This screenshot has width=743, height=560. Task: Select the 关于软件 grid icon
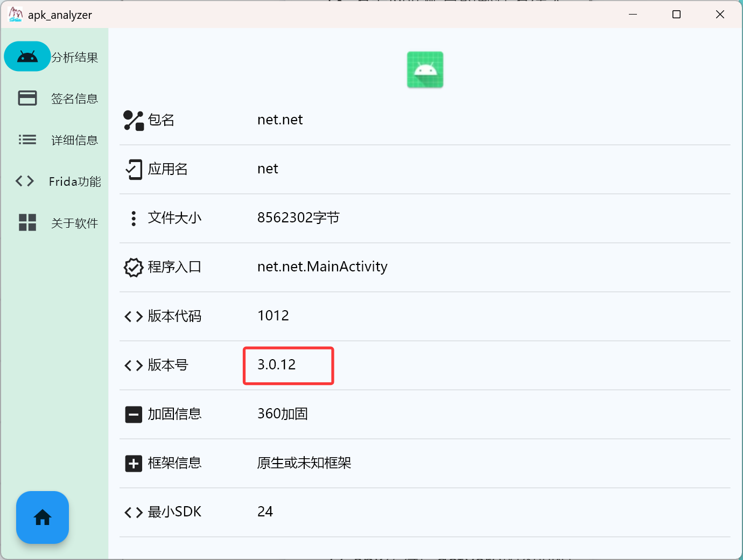[x=27, y=222]
